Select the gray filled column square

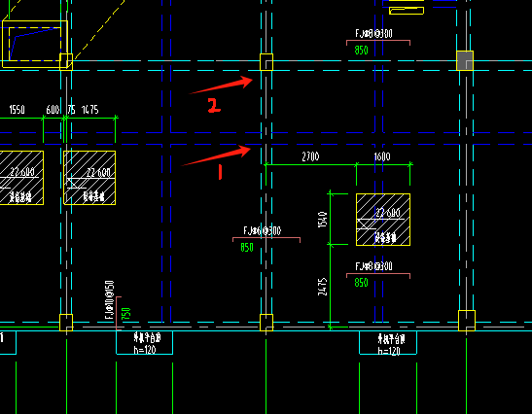[465, 60]
